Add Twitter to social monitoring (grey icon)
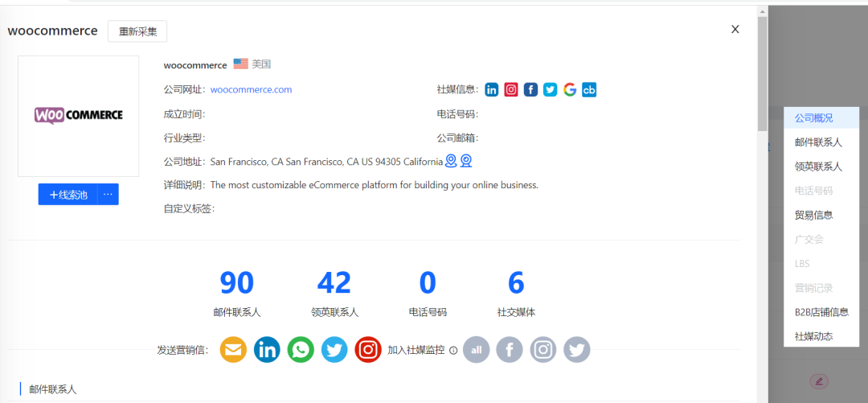The image size is (868, 403). point(577,350)
